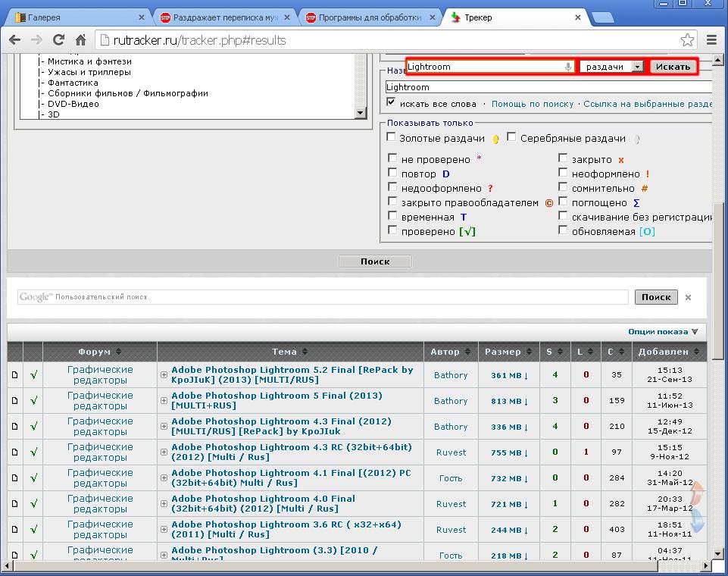Reload the page with refresh icon
The height and width of the screenshot is (576, 728).
pos(58,40)
